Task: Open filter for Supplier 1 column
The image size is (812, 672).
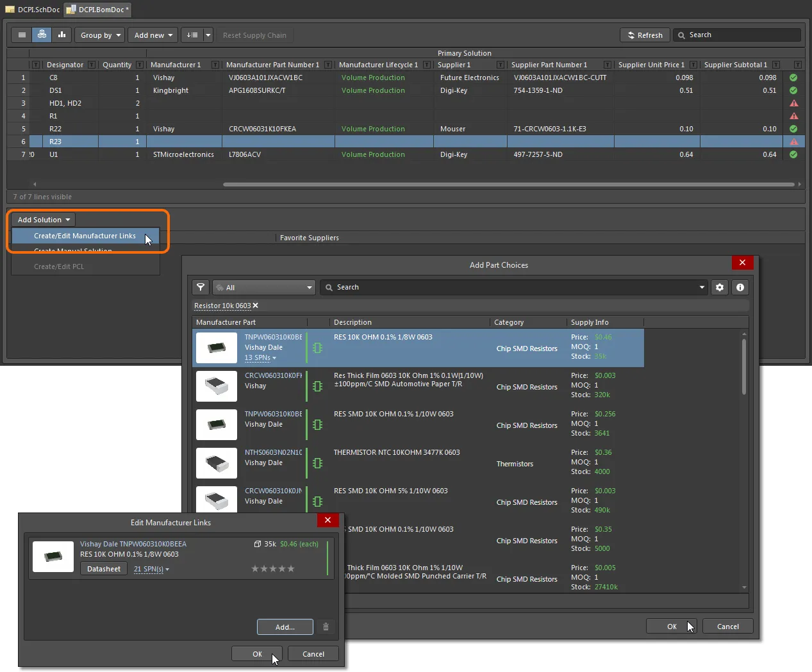Action: 501,65
